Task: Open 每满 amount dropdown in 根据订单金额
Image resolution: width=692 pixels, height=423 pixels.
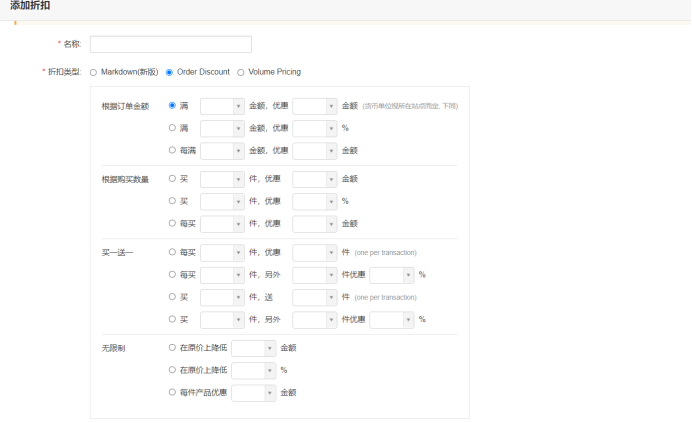Action: pyautogui.click(x=222, y=150)
